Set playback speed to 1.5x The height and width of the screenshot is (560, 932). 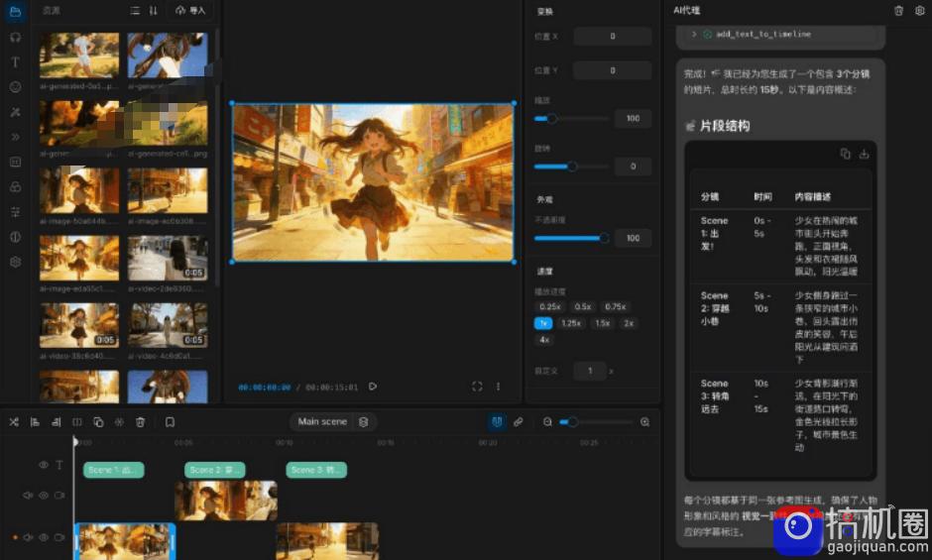pyautogui.click(x=602, y=323)
